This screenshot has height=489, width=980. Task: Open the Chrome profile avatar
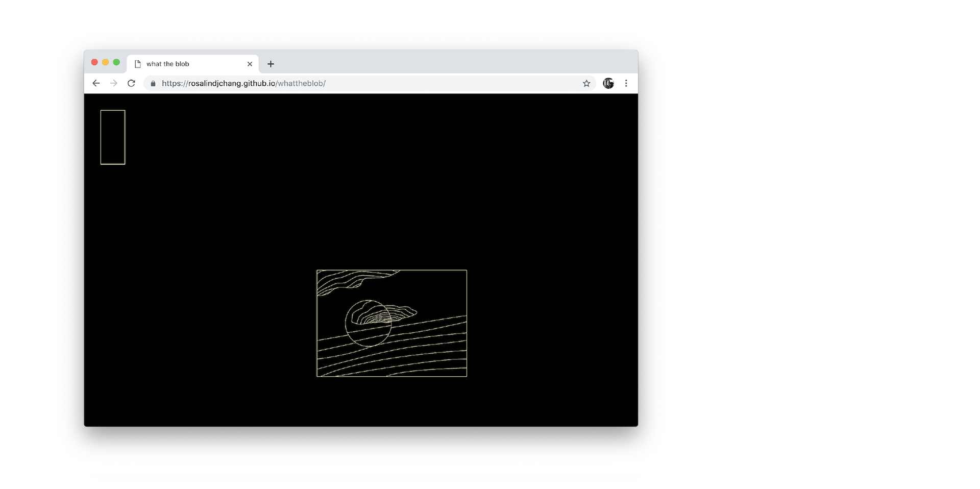(608, 83)
